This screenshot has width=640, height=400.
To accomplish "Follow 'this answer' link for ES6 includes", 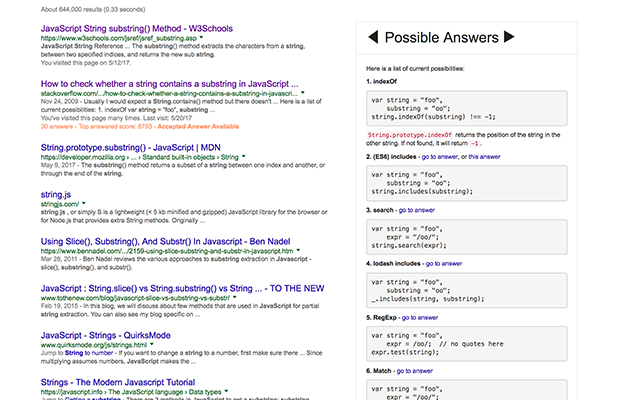I will 484,157.
